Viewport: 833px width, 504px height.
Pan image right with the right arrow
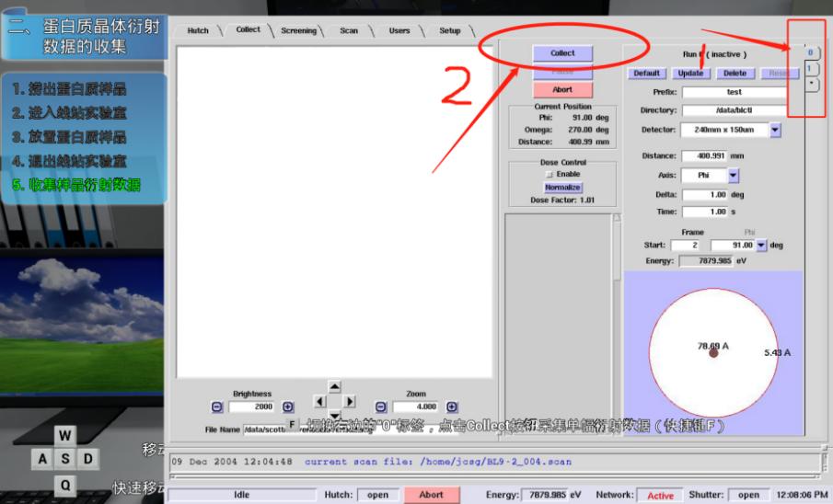pos(350,401)
